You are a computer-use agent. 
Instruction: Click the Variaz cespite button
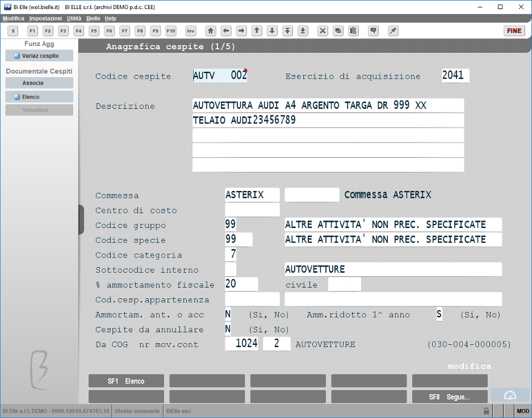pos(39,56)
